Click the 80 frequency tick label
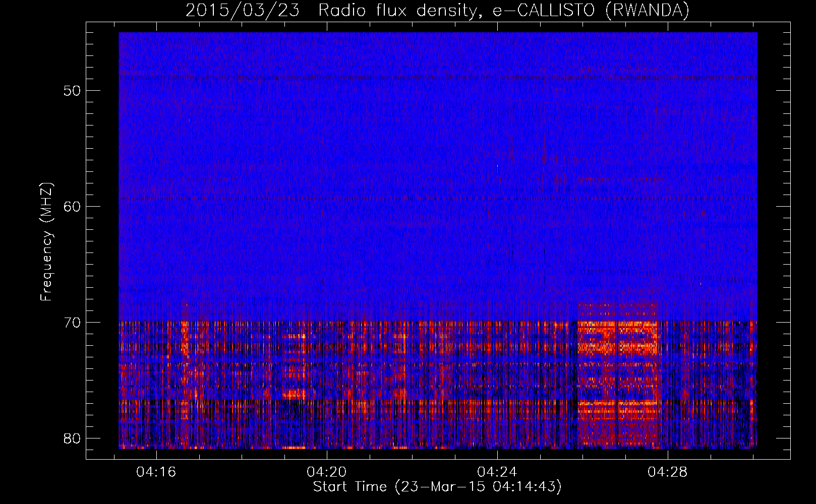 coord(72,438)
